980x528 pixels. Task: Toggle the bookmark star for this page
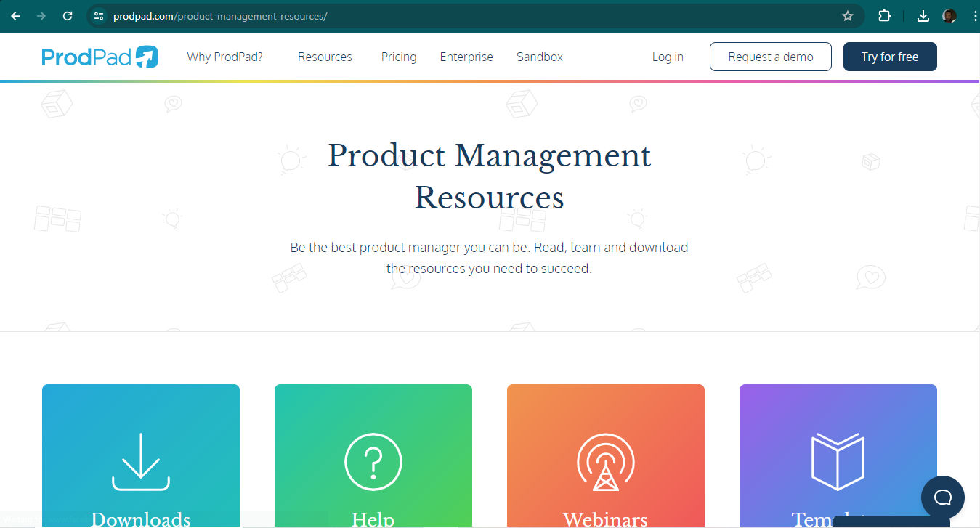(847, 15)
